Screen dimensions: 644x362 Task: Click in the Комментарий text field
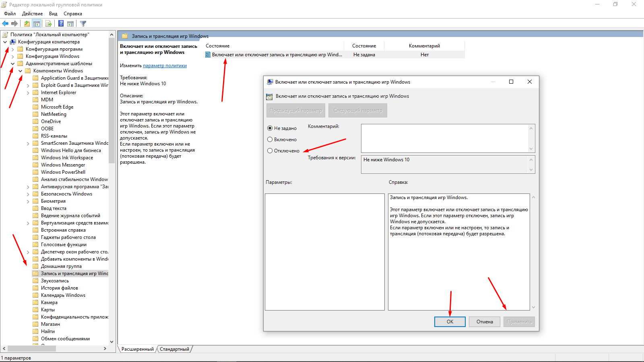445,138
